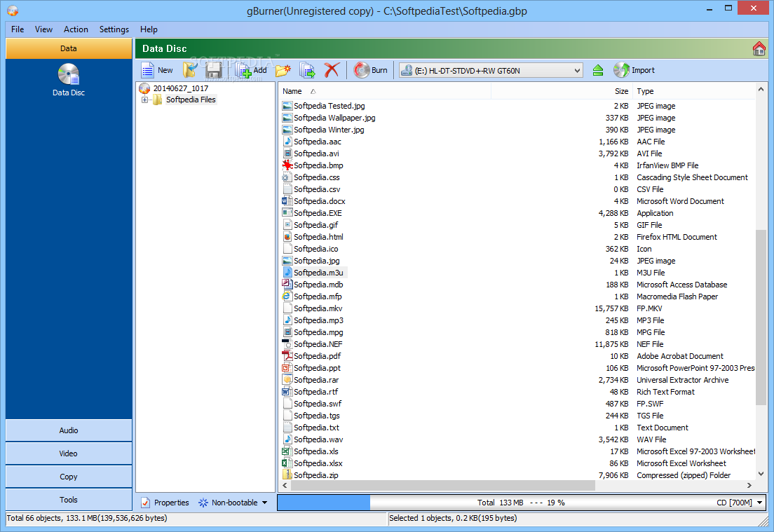Click the Softpedia.mp3 music note icon
The height and width of the screenshot is (532, 774).
coord(287,320)
